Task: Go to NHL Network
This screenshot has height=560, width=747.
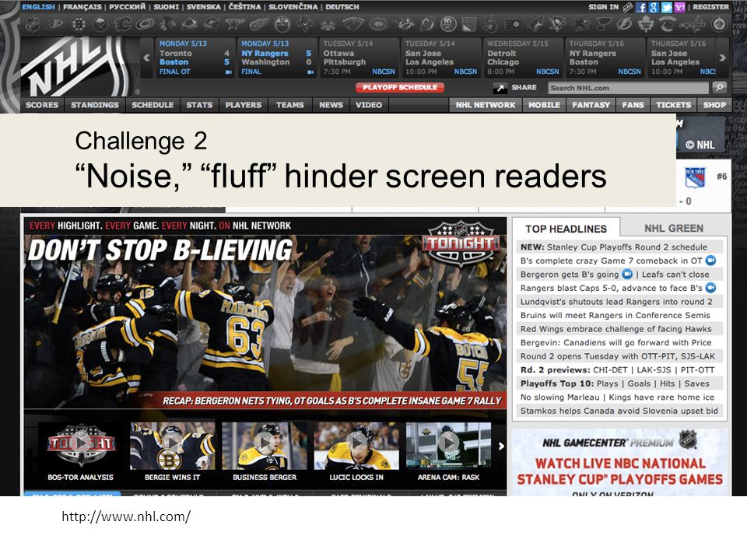Action: point(486,105)
